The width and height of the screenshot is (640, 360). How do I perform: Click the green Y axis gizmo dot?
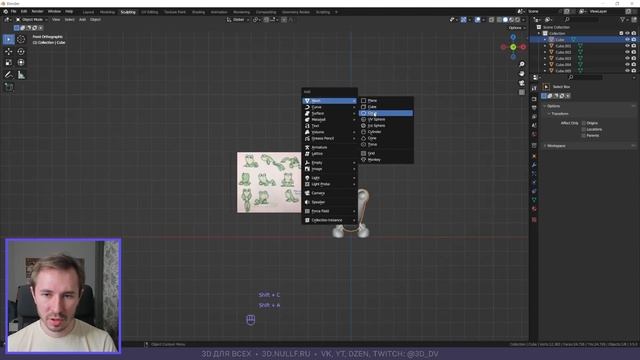point(513,47)
